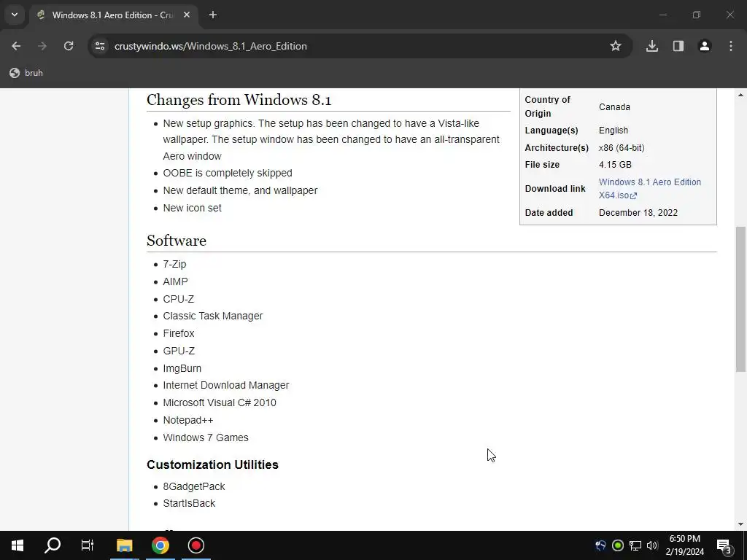Reload the current page
This screenshot has width=747, height=560.
69,46
